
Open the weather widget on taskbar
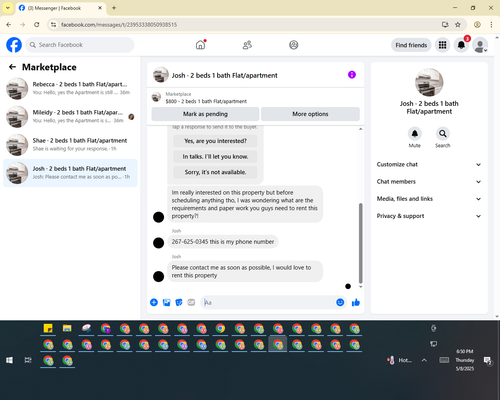[x=399, y=360]
